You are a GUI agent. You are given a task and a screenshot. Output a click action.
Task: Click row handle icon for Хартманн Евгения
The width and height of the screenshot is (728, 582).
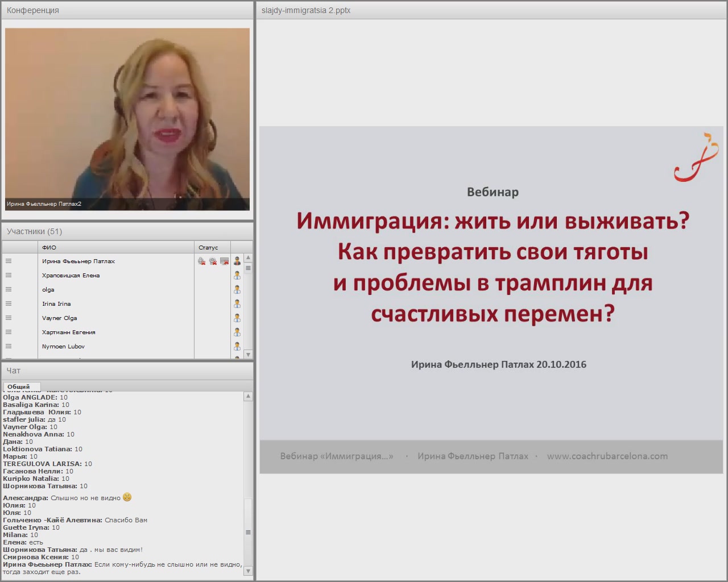point(9,332)
